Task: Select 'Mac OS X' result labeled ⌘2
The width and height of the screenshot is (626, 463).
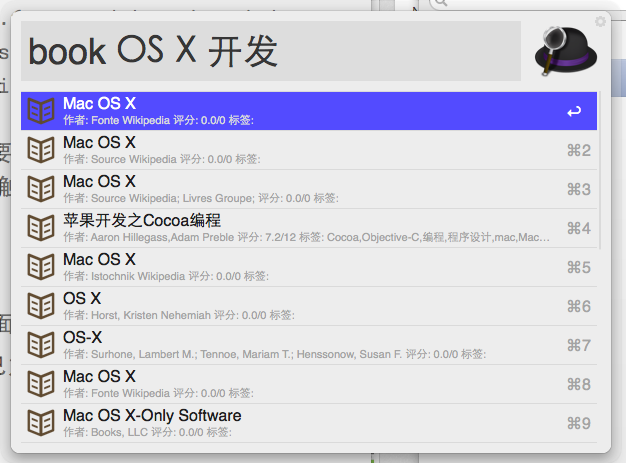Action: (x=309, y=150)
